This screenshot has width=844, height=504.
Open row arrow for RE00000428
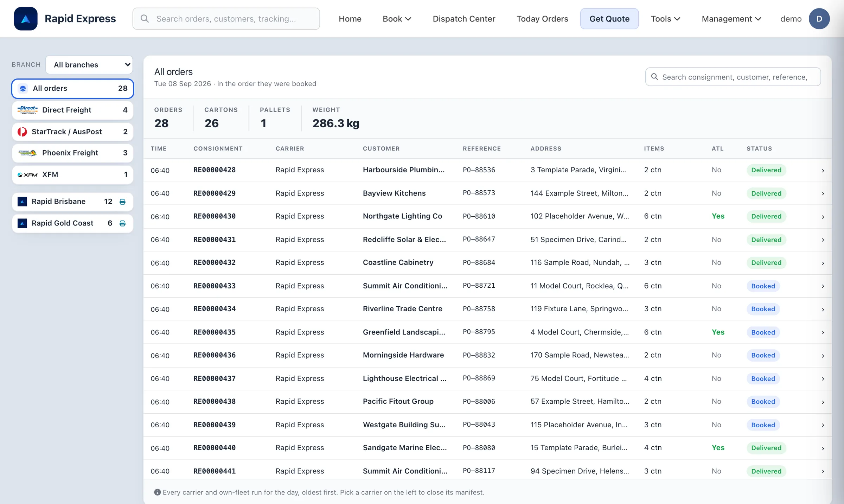click(x=823, y=171)
